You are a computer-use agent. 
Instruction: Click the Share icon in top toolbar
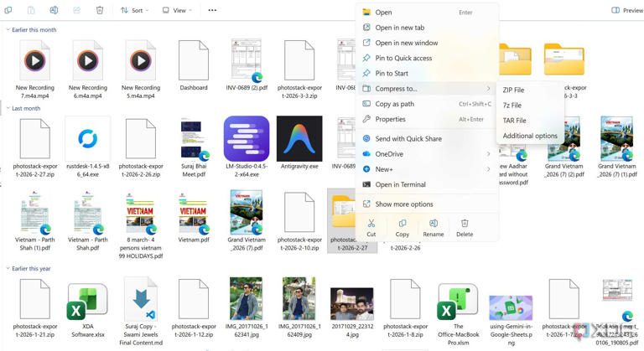coord(77,10)
